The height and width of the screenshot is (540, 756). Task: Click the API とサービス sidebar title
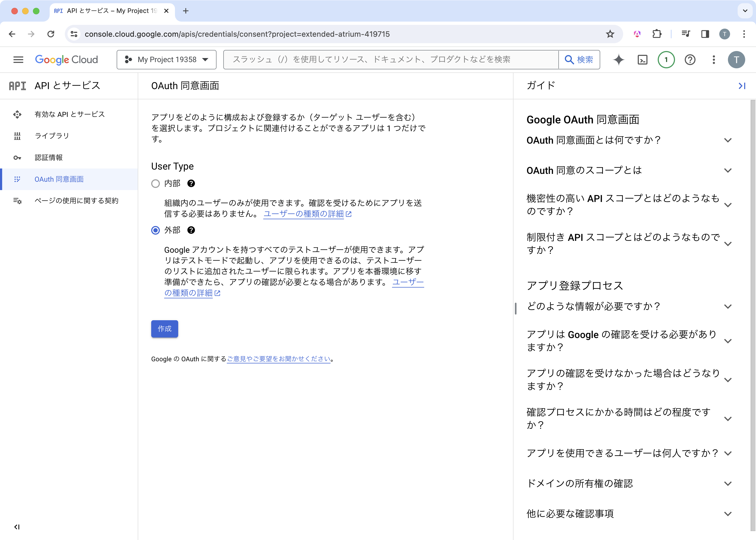coord(67,86)
